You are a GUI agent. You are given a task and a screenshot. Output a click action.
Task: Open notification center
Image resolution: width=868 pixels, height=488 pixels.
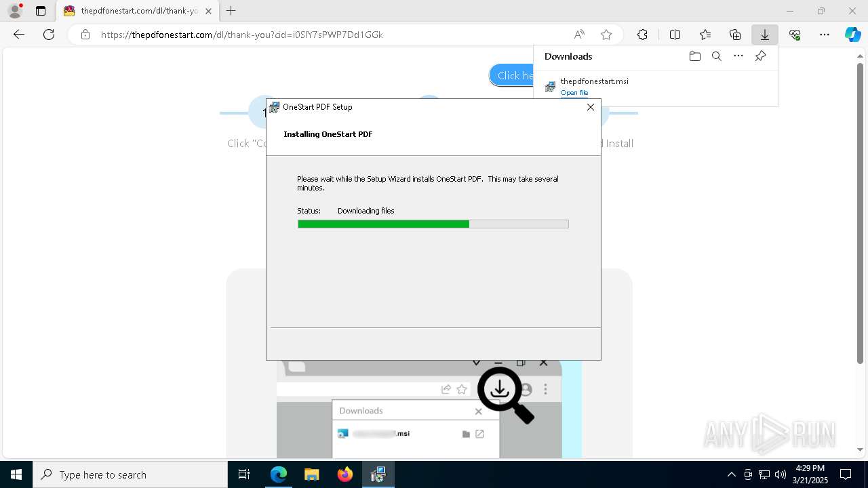click(846, 474)
